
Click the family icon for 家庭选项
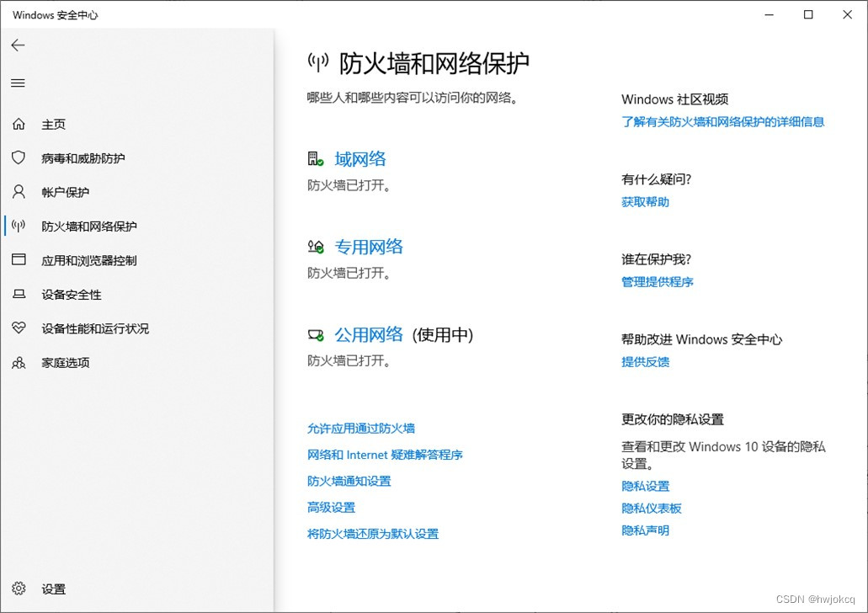(x=19, y=362)
